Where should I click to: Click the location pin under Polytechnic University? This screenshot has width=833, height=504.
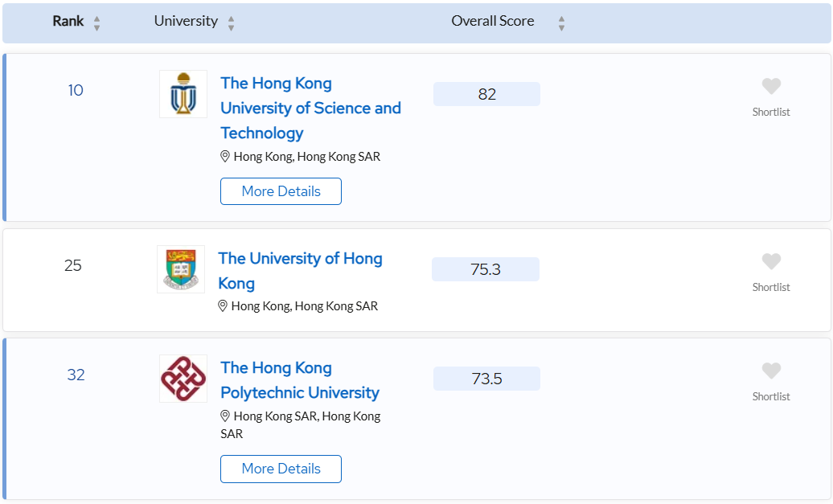pos(224,416)
